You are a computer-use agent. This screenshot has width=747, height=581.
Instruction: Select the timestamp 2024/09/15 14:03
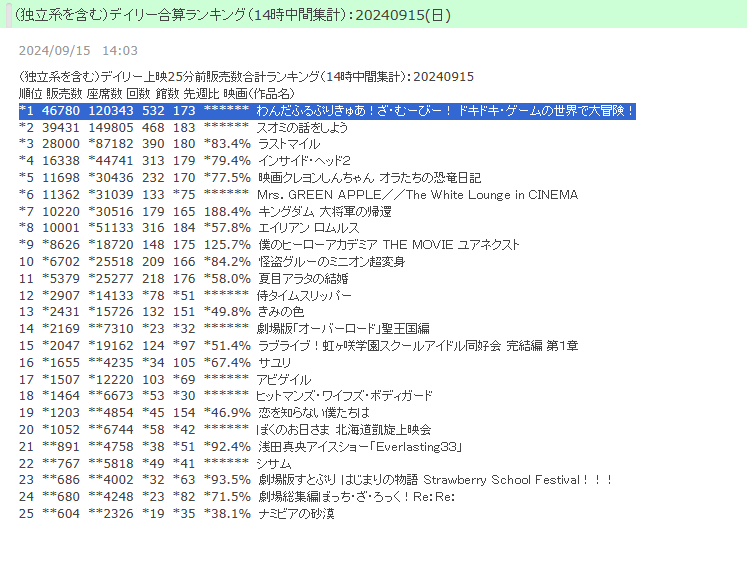pyautogui.click(x=78, y=50)
